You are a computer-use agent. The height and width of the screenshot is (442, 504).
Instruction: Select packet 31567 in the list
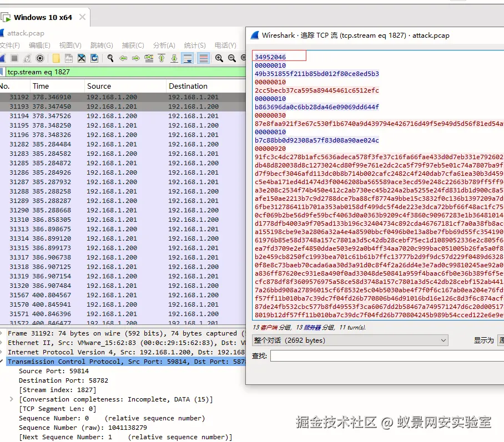click(x=123, y=295)
